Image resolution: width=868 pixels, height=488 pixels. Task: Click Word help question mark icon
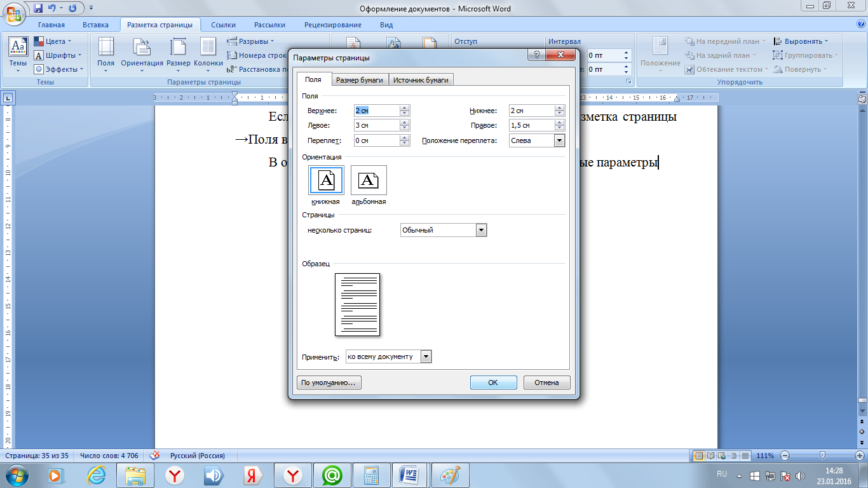click(860, 25)
